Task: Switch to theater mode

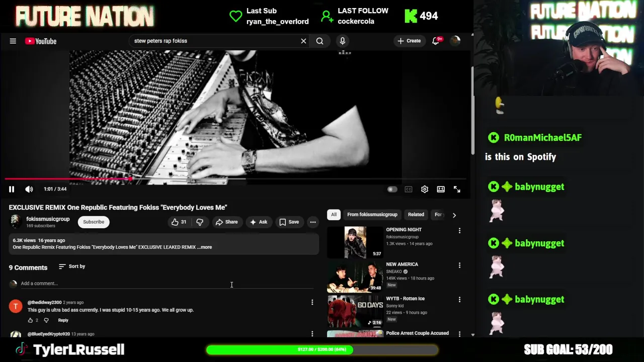Action: click(x=441, y=189)
